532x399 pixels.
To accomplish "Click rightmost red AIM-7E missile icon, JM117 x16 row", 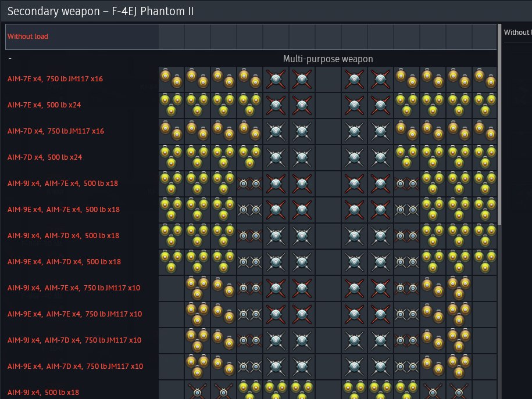I will (x=380, y=78).
